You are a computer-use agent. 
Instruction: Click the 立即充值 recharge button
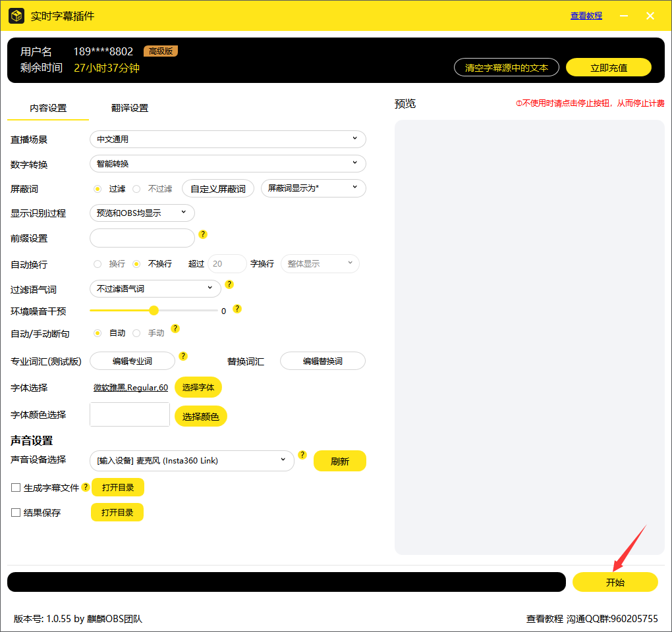tap(607, 67)
